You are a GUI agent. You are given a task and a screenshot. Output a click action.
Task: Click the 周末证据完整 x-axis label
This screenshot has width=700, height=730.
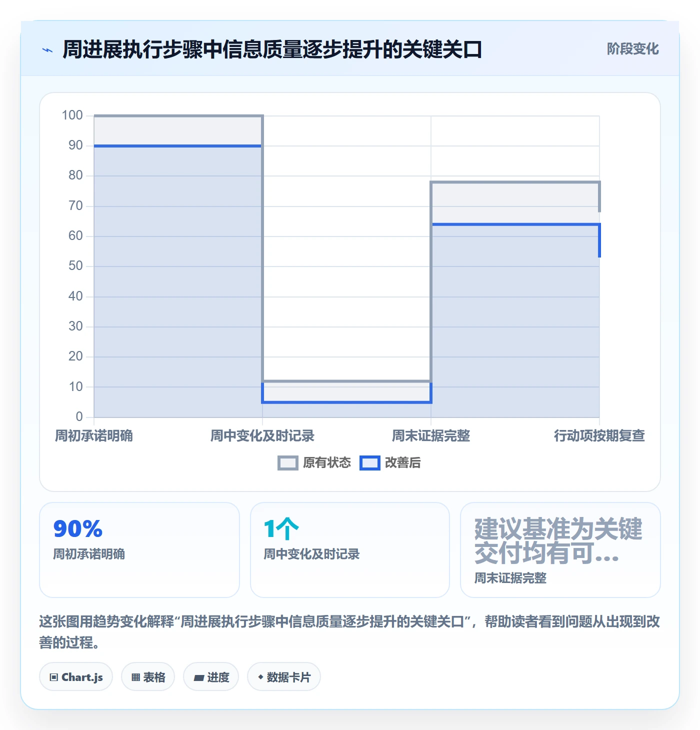(x=431, y=436)
